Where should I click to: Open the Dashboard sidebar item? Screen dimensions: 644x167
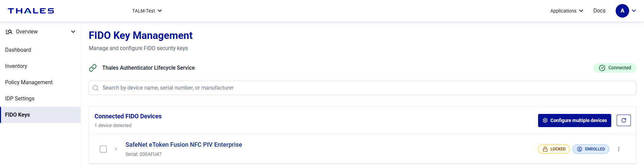coord(18,50)
